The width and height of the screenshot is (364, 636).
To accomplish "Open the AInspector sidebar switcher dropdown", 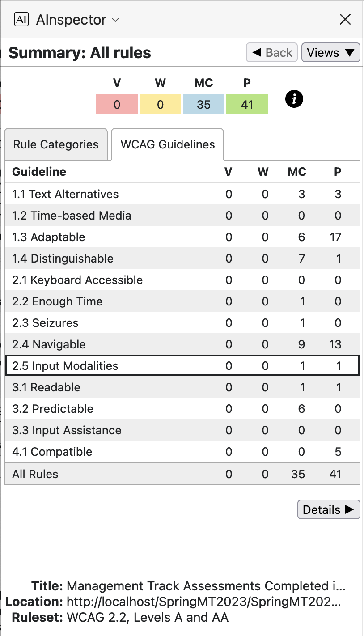I will [x=115, y=20].
